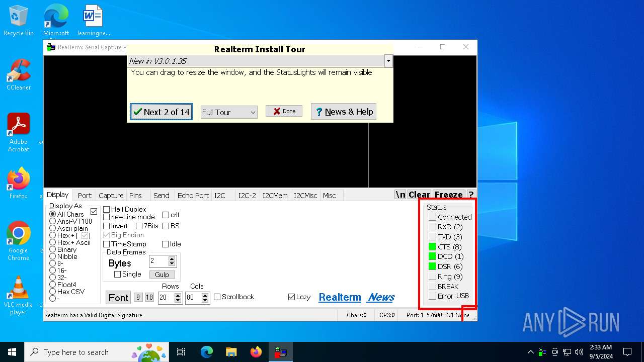This screenshot has width=644, height=362.
Task: Open Task View in taskbar
Action: (x=181, y=352)
